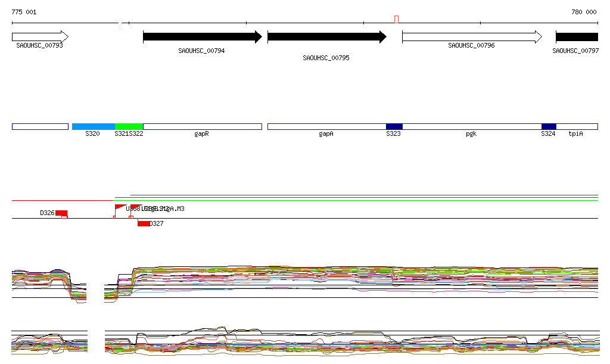
Task: Click the white SAOUHSC_00796 gene arrow
Action: [471, 37]
